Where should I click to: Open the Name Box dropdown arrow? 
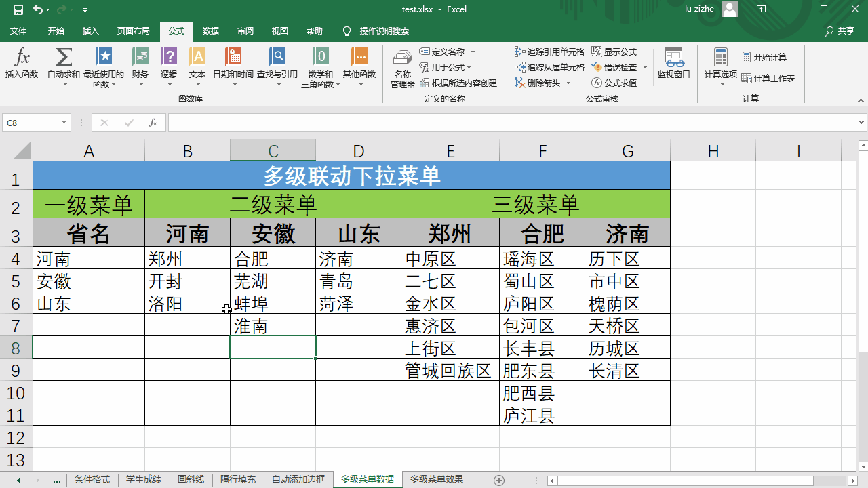64,123
